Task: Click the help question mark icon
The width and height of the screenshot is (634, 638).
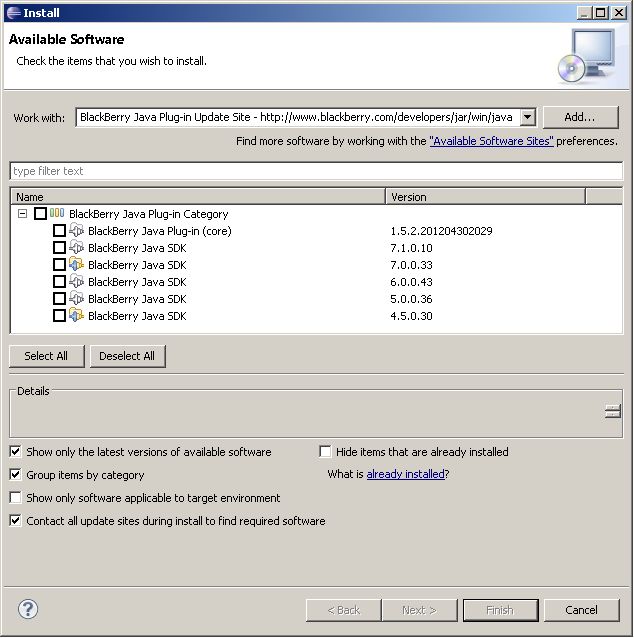Action: click(28, 609)
